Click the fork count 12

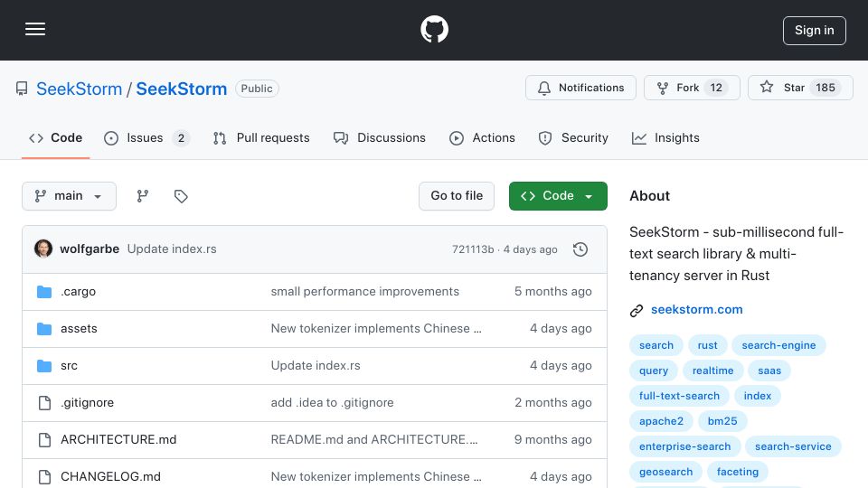tap(716, 88)
